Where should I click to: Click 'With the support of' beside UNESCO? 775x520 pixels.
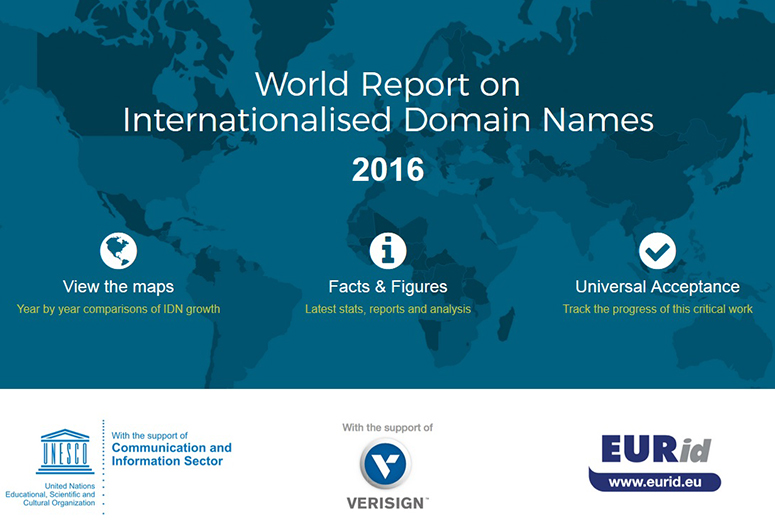pyautogui.click(x=150, y=435)
